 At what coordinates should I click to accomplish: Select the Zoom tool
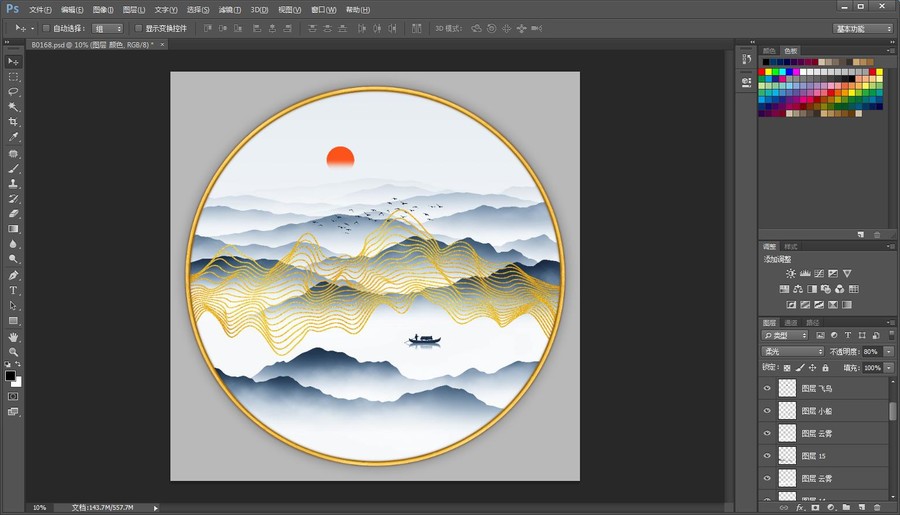coord(13,352)
